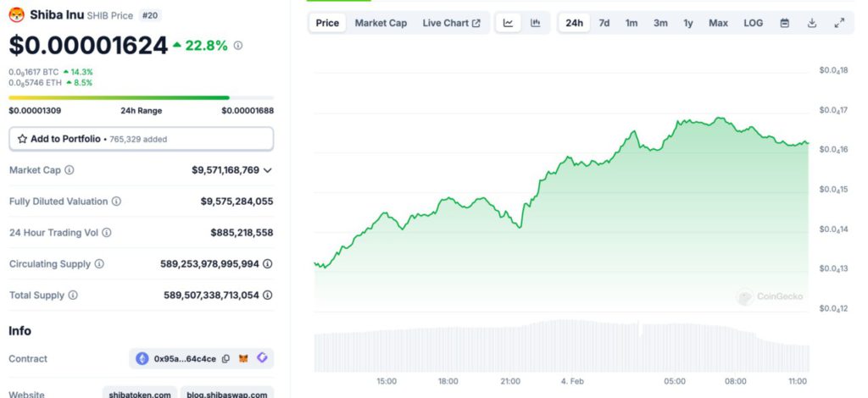This screenshot has height=398, width=868.
Task: Open the Live Chart tab
Action: click(x=451, y=23)
